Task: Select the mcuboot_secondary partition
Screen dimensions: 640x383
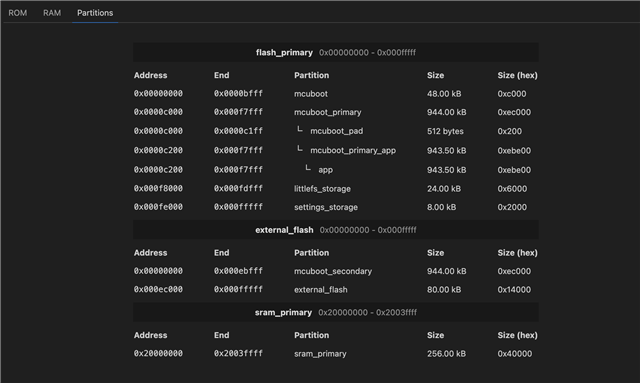Action: tap(336, 271)
